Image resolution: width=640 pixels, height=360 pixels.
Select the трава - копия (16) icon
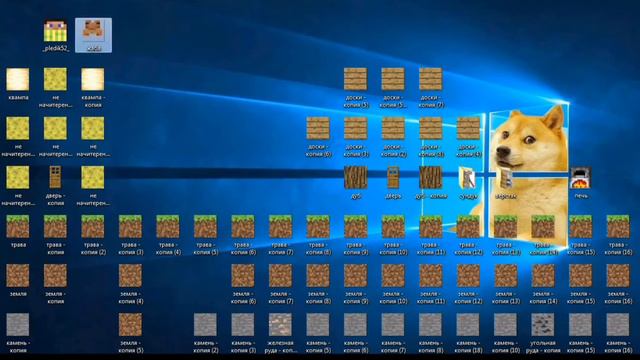click(618, 226)
